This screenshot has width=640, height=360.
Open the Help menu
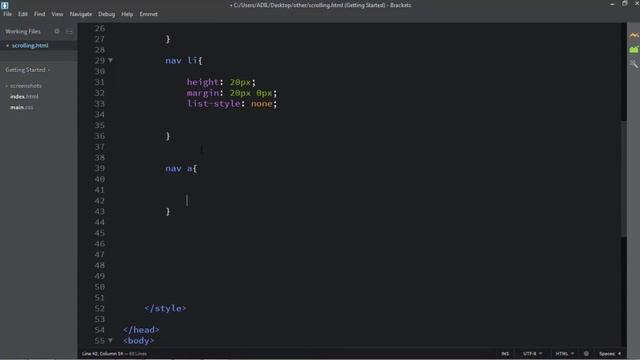pos(127,14)
